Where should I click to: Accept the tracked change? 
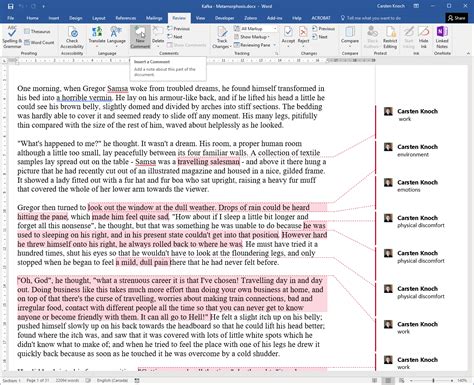[x=288, y=37]
